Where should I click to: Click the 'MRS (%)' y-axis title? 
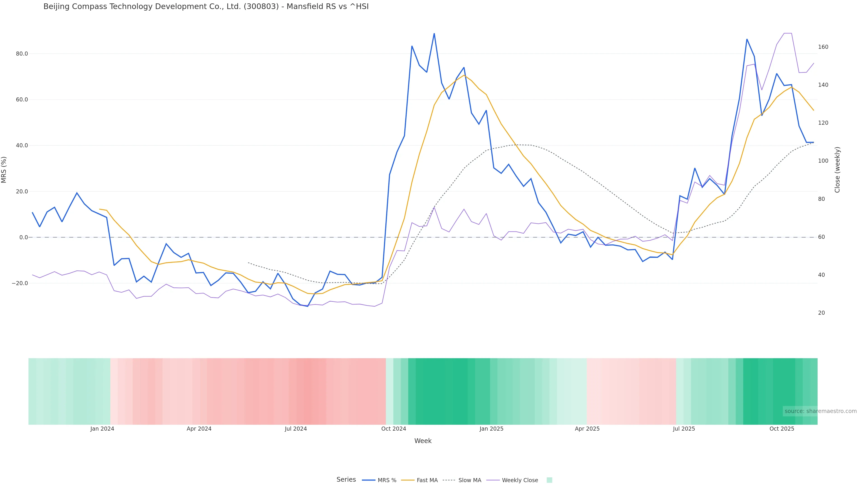(4, 170)
